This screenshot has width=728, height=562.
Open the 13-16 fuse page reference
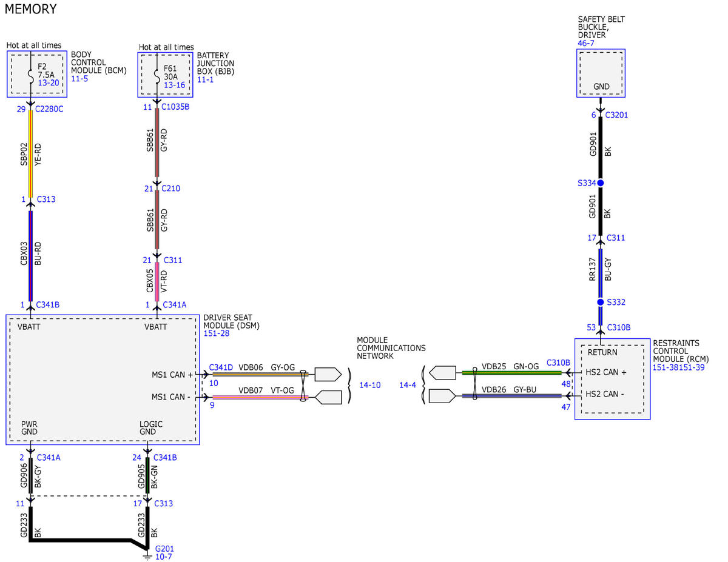tap(175, 85)
